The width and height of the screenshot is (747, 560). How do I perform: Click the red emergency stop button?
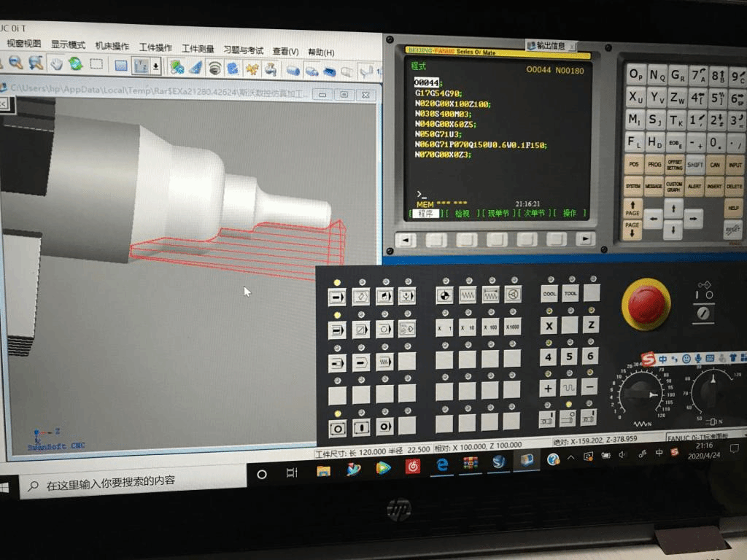coord(646,304)
